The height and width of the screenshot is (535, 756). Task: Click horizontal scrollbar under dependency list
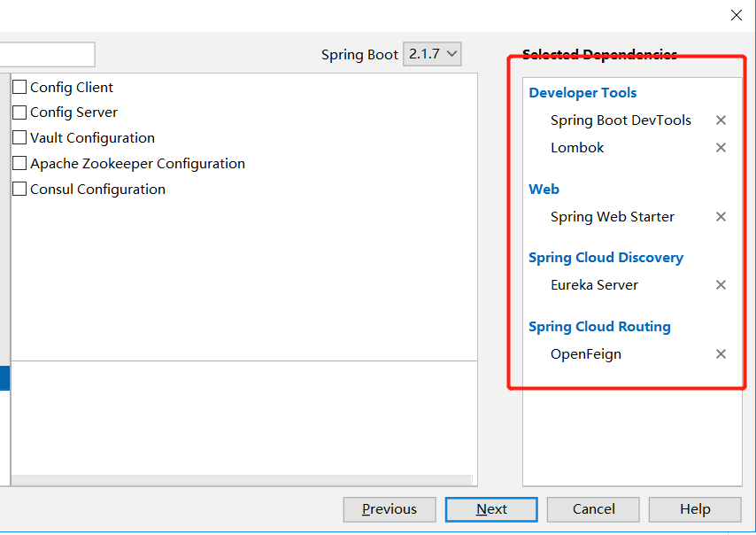pos(242,480)
